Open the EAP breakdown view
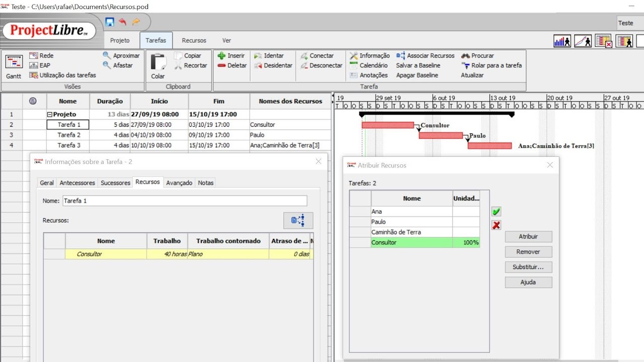The height and width of the screenshot is (362, 644). pos(40,65)
